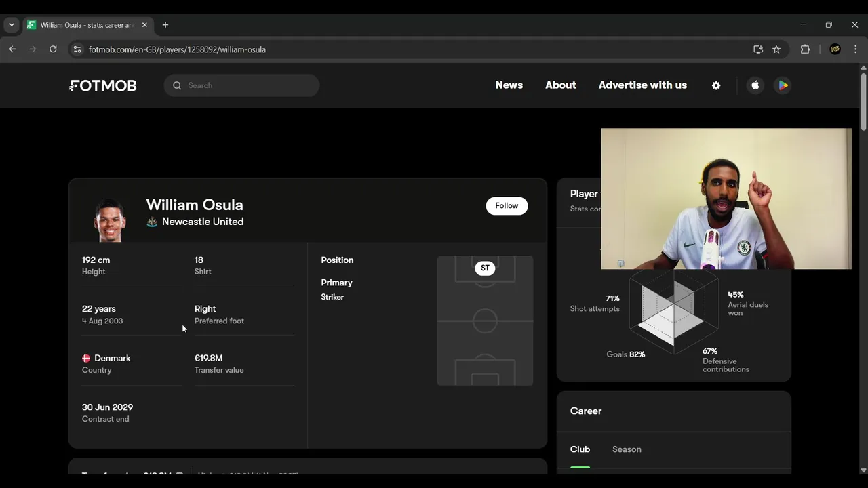Select the Club career tab
The width and height of the screenshot is (868, 488).
[580, 449]
